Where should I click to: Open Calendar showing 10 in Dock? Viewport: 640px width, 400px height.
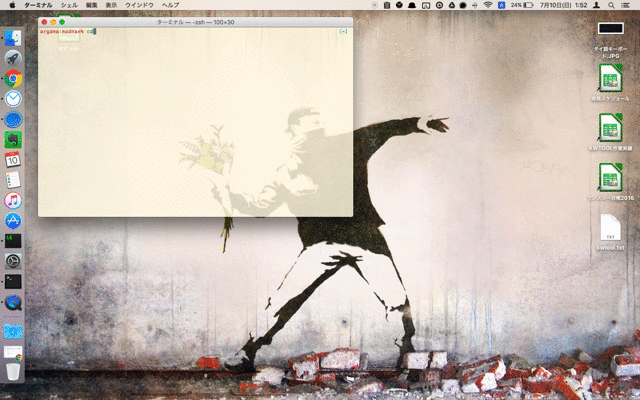point(13,160)
